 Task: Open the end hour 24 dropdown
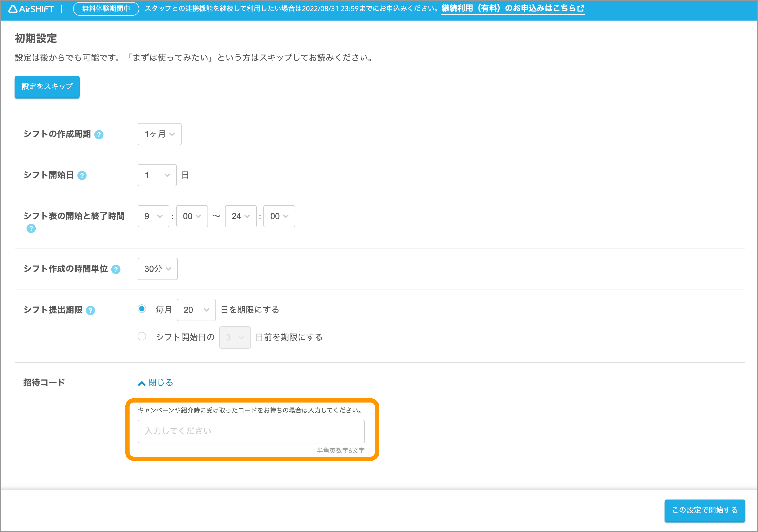tap(241, 216)
